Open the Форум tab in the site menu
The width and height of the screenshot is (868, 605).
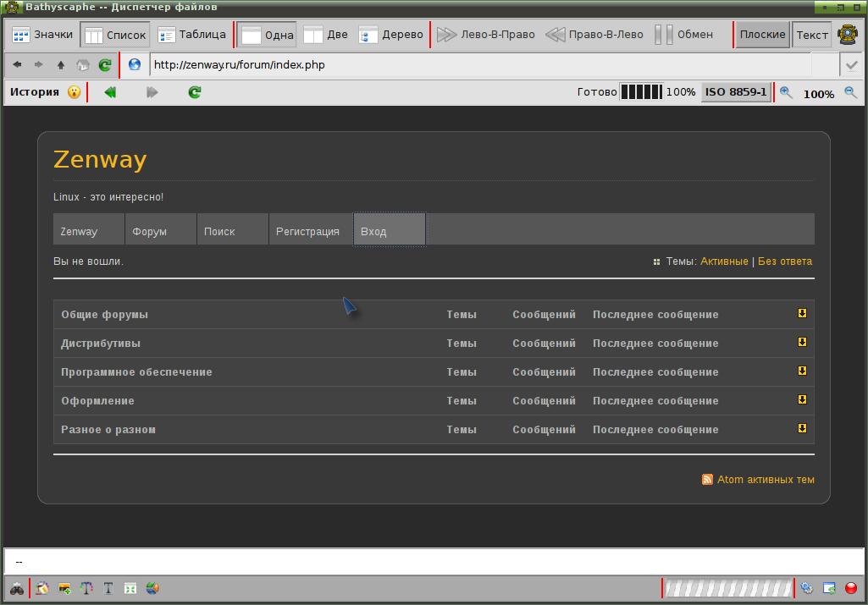(161, 229)
